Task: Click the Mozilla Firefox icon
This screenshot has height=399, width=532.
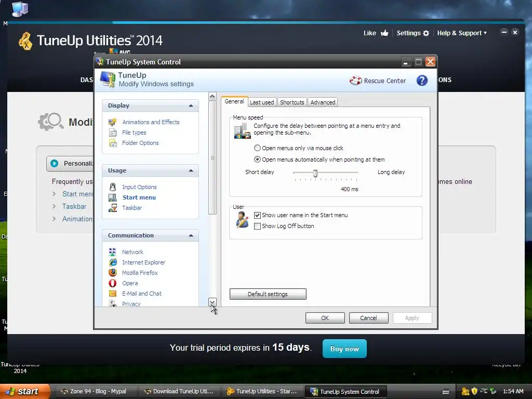Action: tap(113, 272)
